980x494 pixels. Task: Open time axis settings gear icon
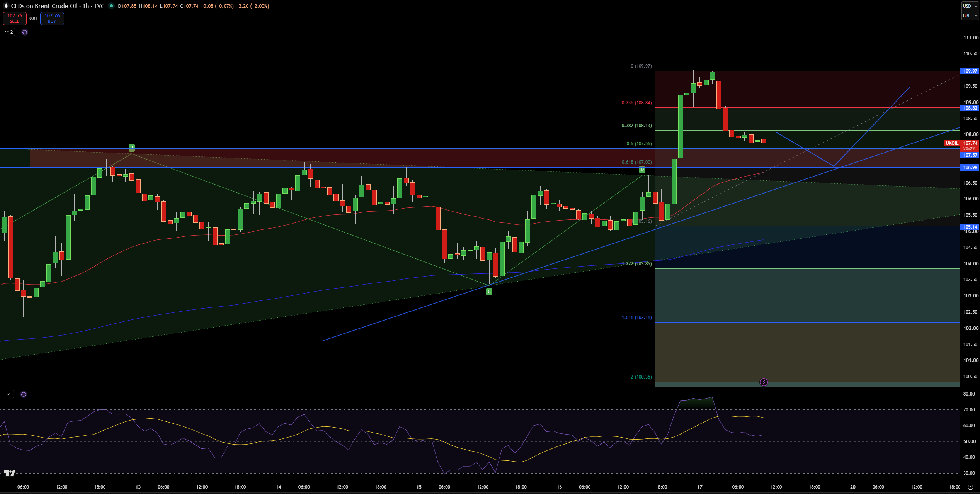point(970,487)
